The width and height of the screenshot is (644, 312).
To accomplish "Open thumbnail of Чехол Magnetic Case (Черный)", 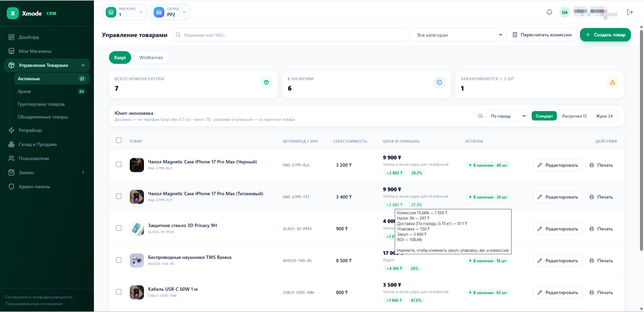I will pos(137,165).
